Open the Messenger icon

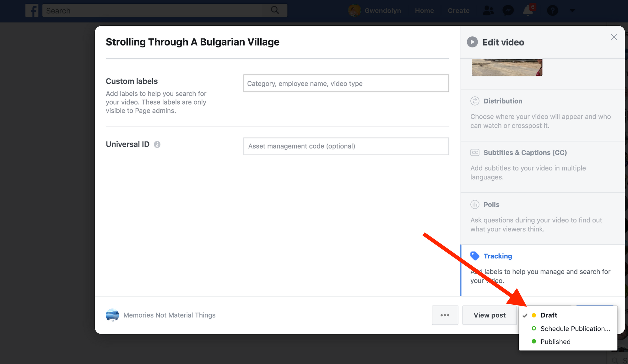[508, 11]
